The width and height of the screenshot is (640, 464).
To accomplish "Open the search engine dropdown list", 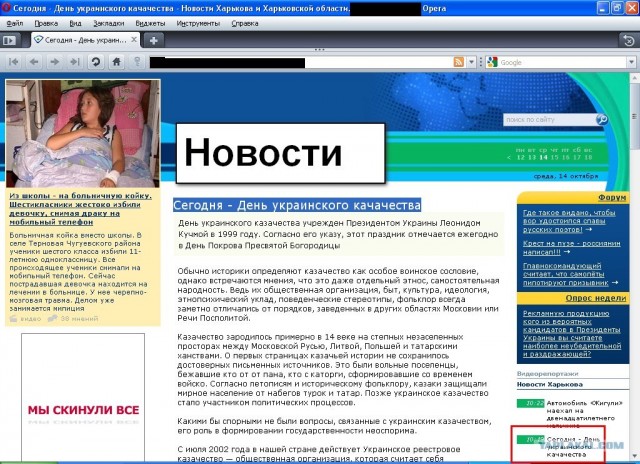I will [x=631, y=62].
